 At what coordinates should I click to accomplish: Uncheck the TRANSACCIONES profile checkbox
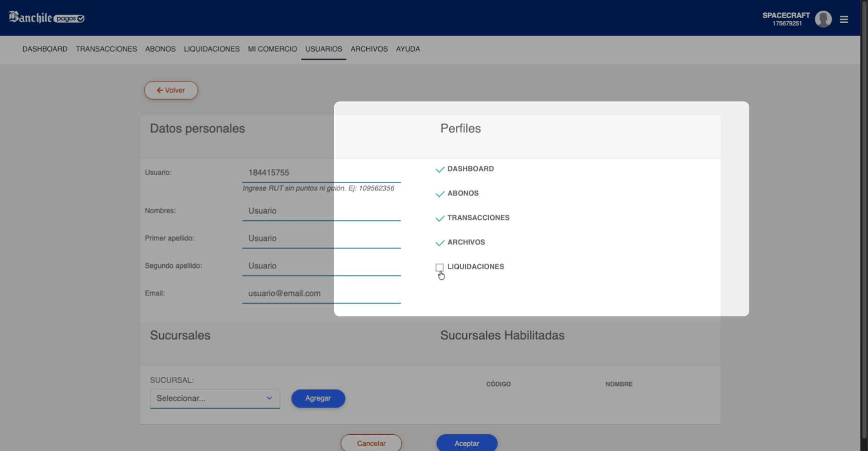[440, 218]
